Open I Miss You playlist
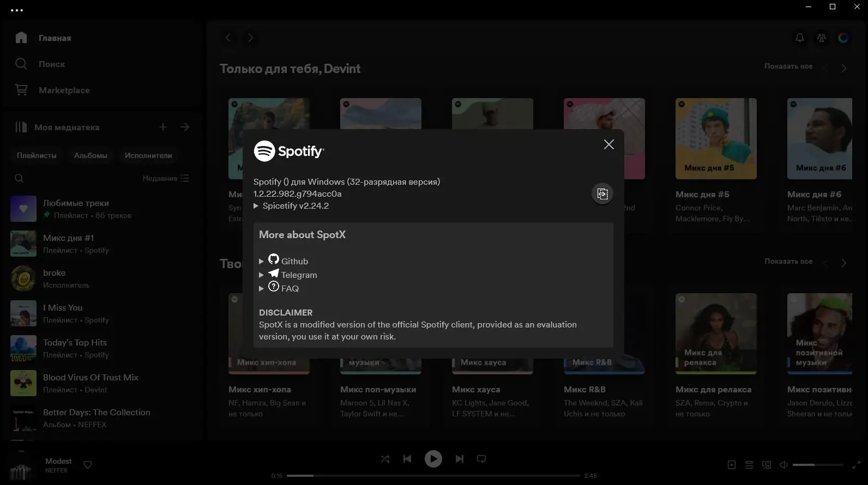Image resolution: width=868 pixels, height=485 pixels. pos(104,313)
